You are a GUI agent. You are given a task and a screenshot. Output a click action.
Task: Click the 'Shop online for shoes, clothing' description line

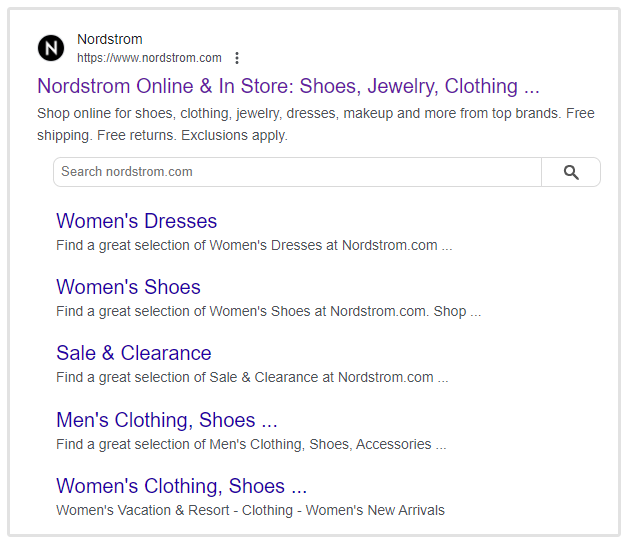pos(300,113)
